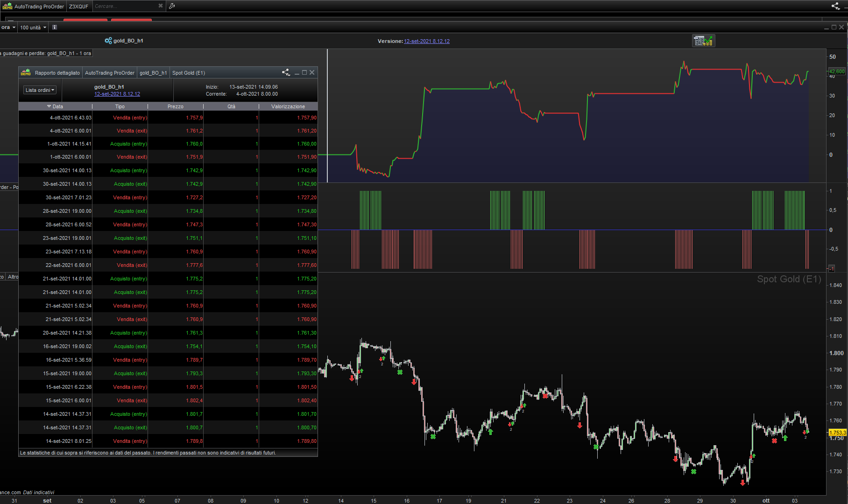
Task: Click the Prezzo column header
Action: coord(175,106)
